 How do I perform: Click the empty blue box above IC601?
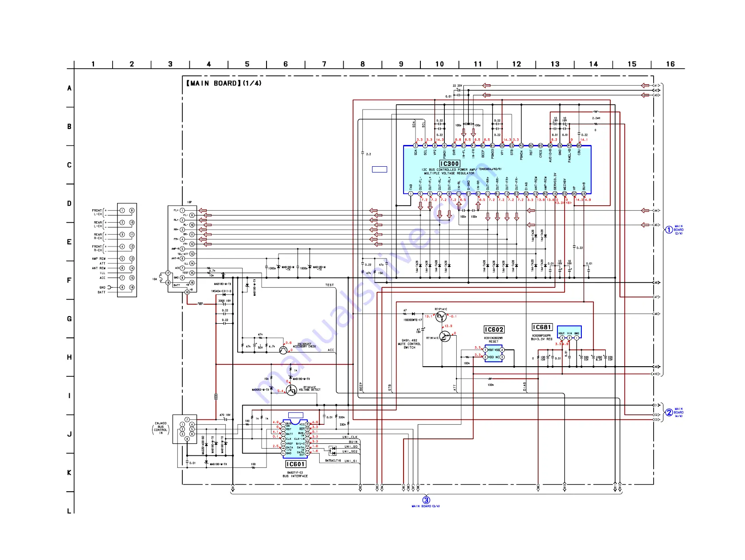[296, 415]
